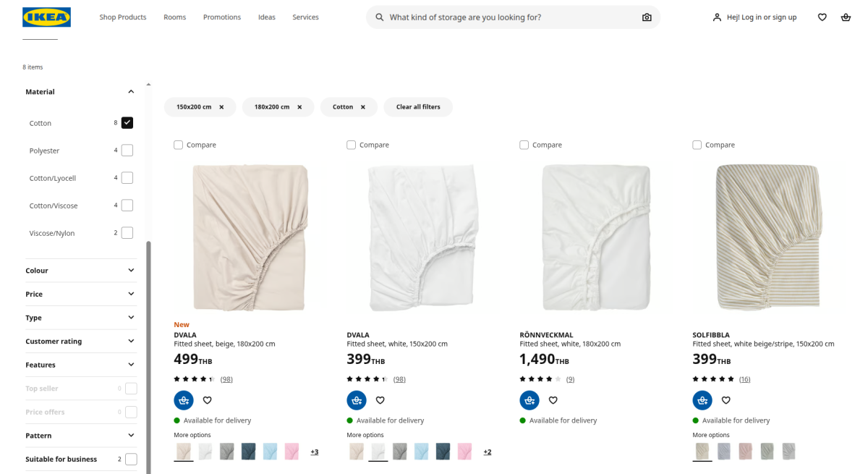Remove the Cotton filter chip
Image resolution: width=868 pixels, height=474 pixels.
click(363, 107)
